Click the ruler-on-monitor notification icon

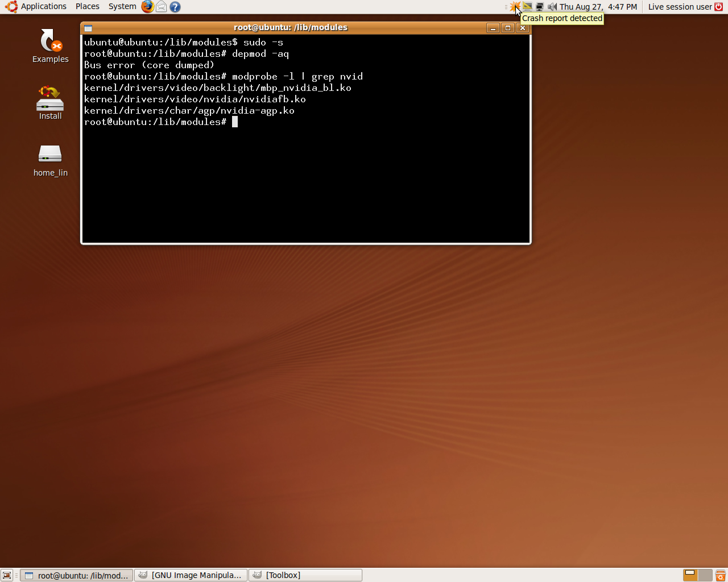[x=528, y=7]
